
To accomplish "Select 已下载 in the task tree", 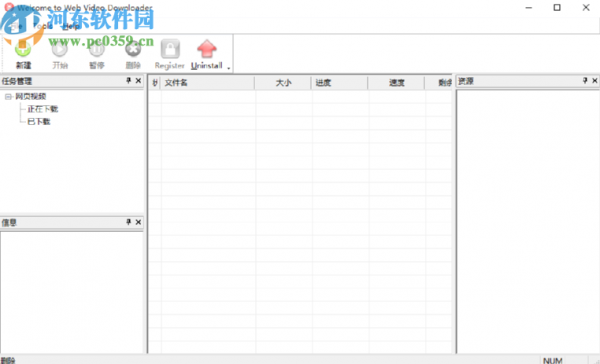I will click(39, 122).
